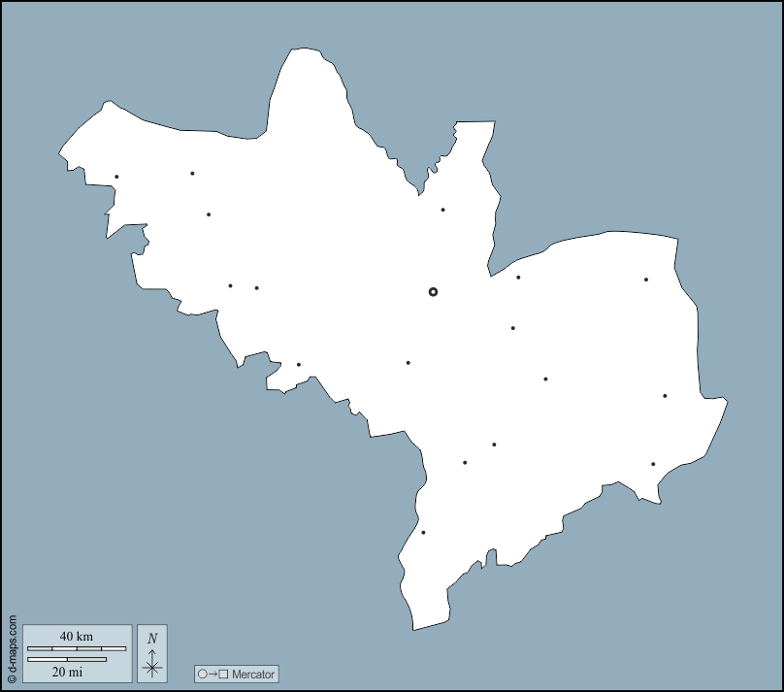784x692 pixels.
Task: Click the Mercator projection label
Action: 253,675
